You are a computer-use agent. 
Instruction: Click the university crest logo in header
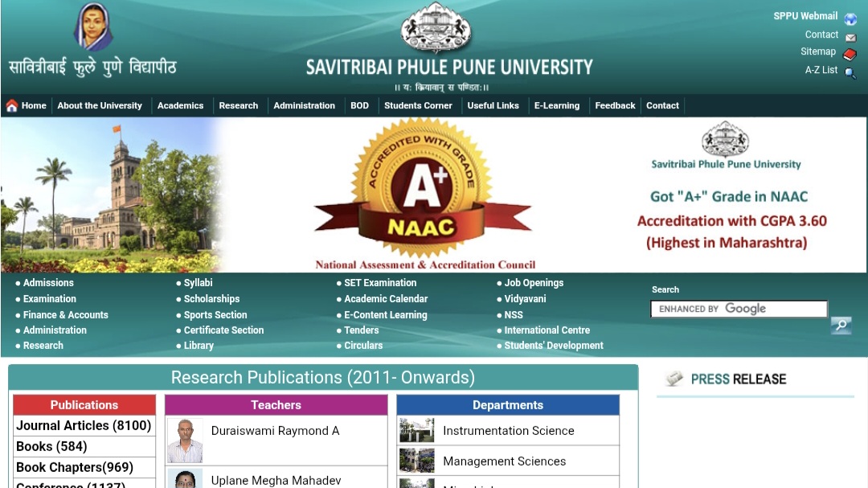pos(436,27)
